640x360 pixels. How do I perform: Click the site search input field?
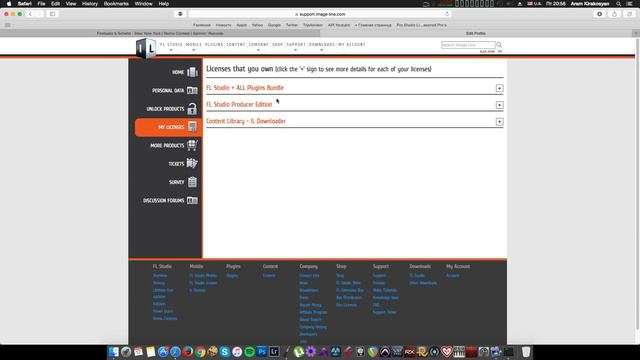[x=468, y=44]
